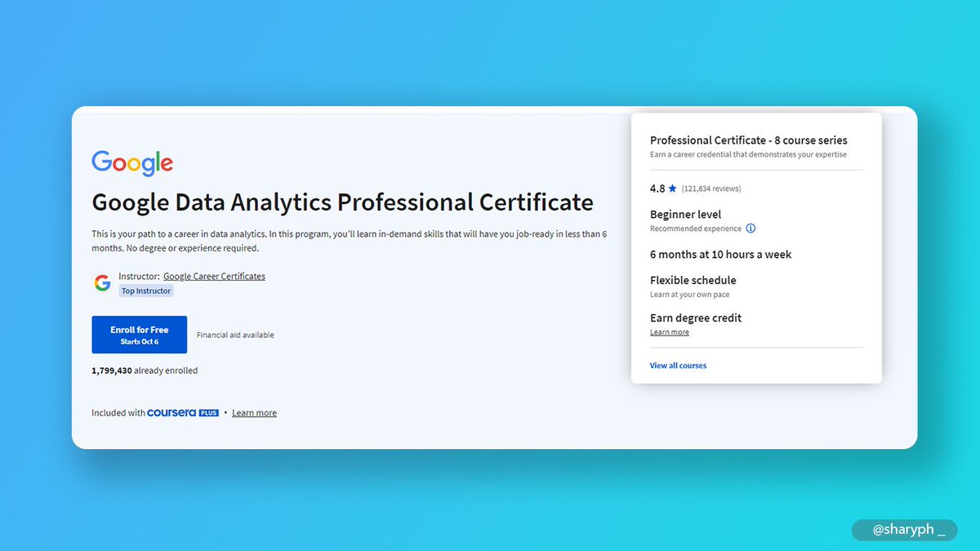
Task: Select the Enroll for Free button
Action: tap(139, 334)
